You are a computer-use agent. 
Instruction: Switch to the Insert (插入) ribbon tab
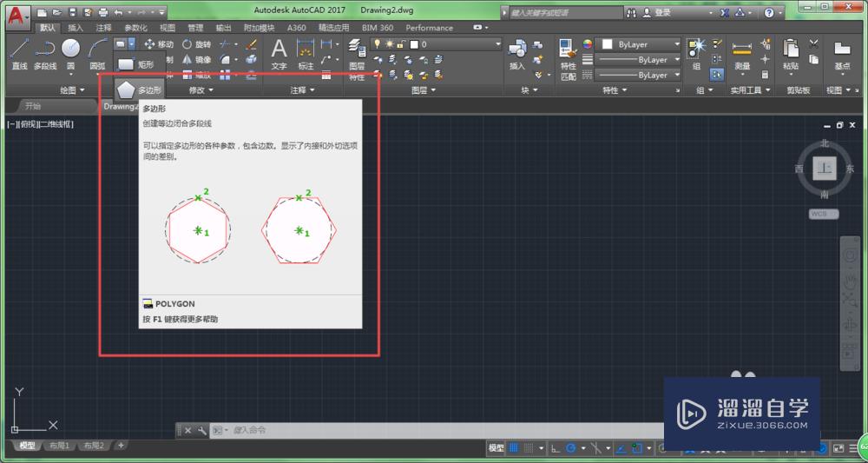click(76, 28)
